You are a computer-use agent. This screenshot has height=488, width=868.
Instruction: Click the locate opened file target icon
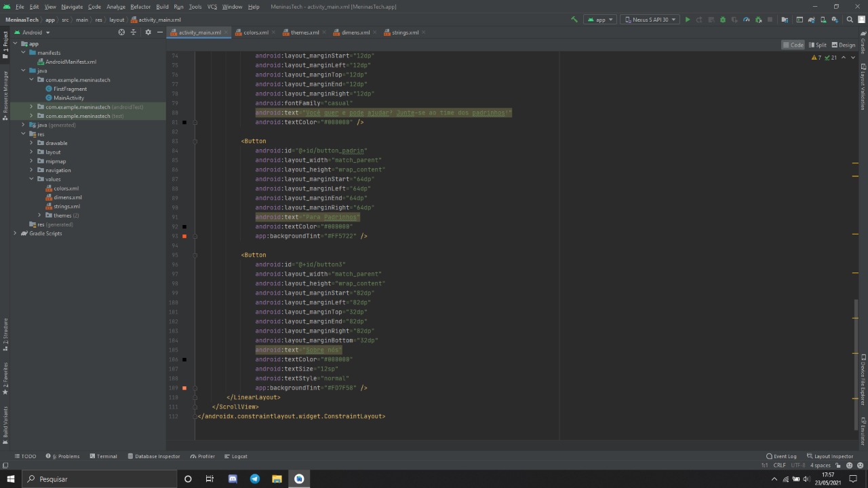(121, 33)
